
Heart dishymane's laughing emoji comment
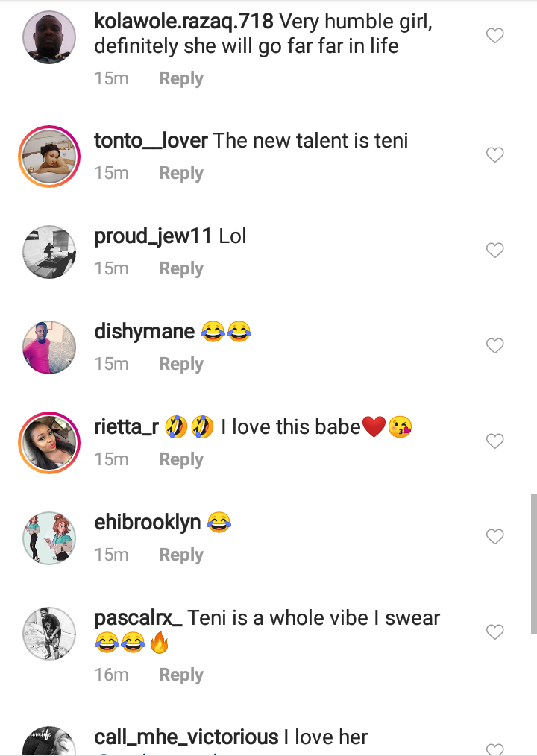point(494,346)
